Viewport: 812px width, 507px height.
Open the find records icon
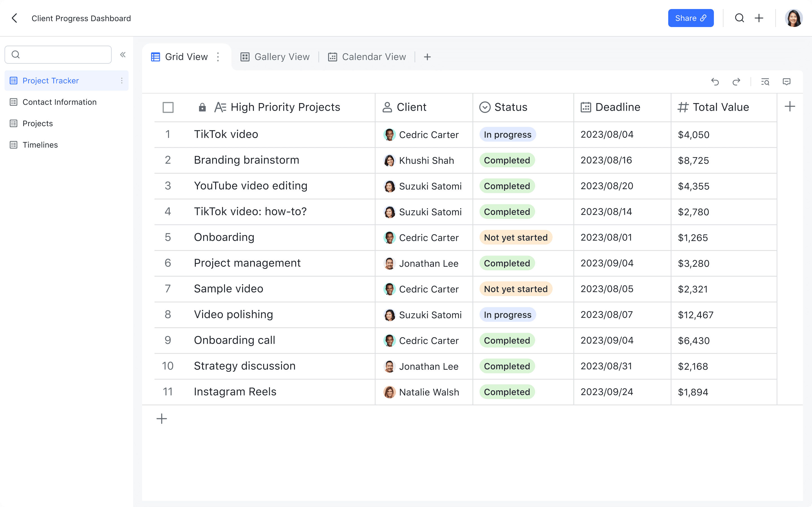(x=765, y=82)
